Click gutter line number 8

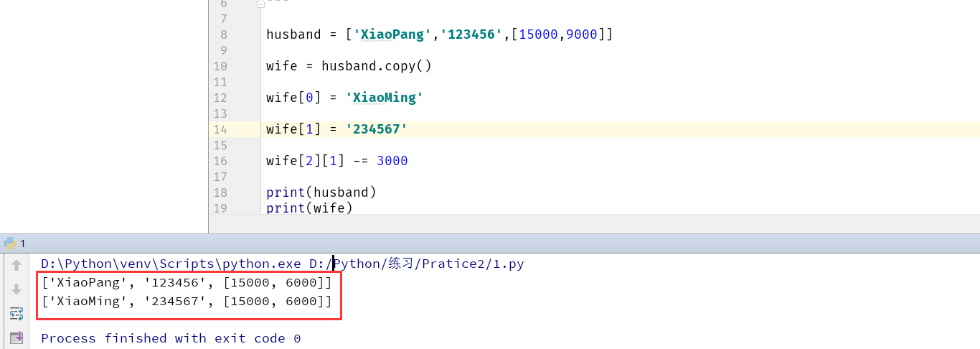pos(223,34)
